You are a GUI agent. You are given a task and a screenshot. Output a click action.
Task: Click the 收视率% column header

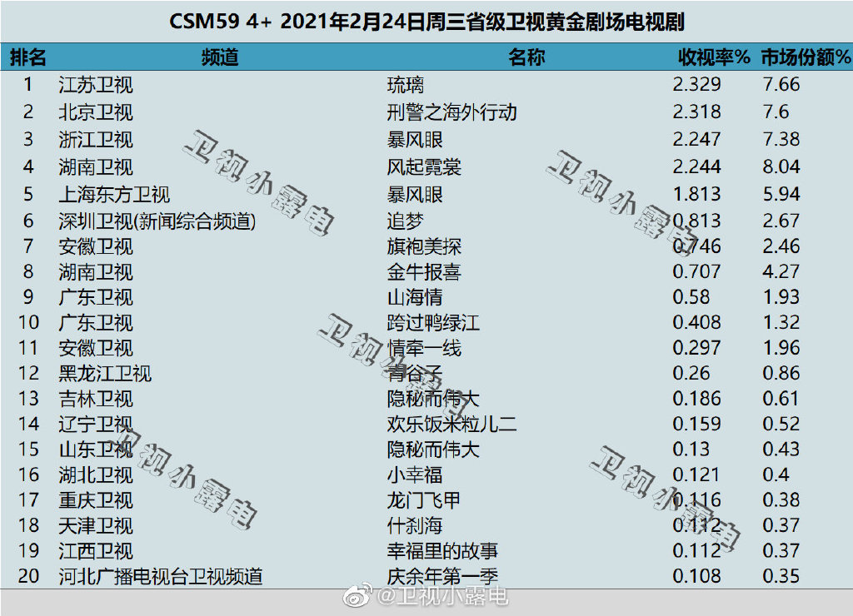pos(714,57)
